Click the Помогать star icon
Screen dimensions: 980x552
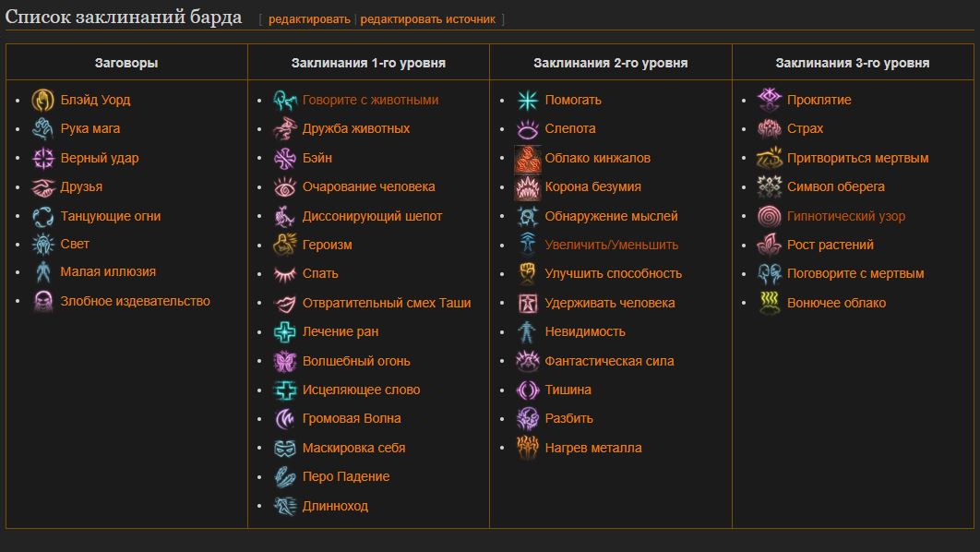(x=528, y=100)
